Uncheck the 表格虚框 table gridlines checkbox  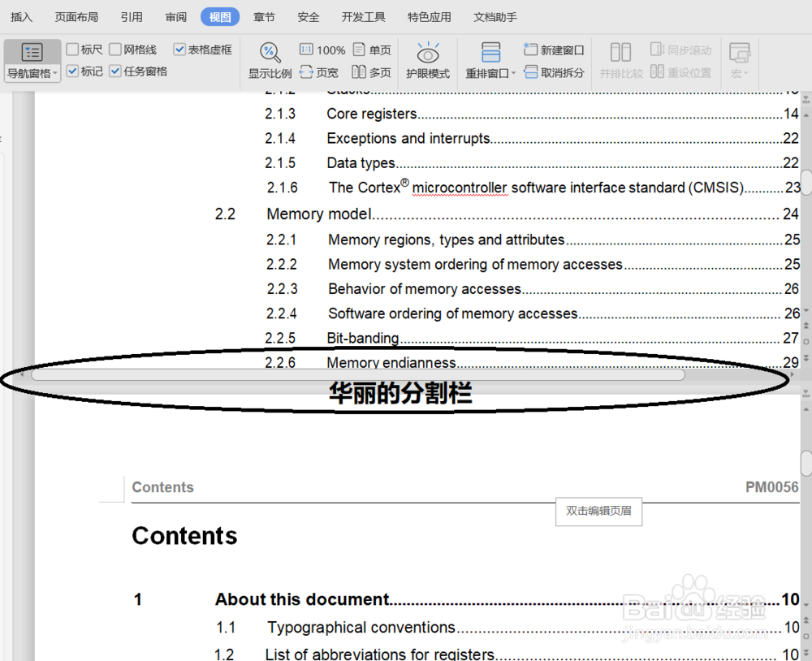(x=179, y=50)
